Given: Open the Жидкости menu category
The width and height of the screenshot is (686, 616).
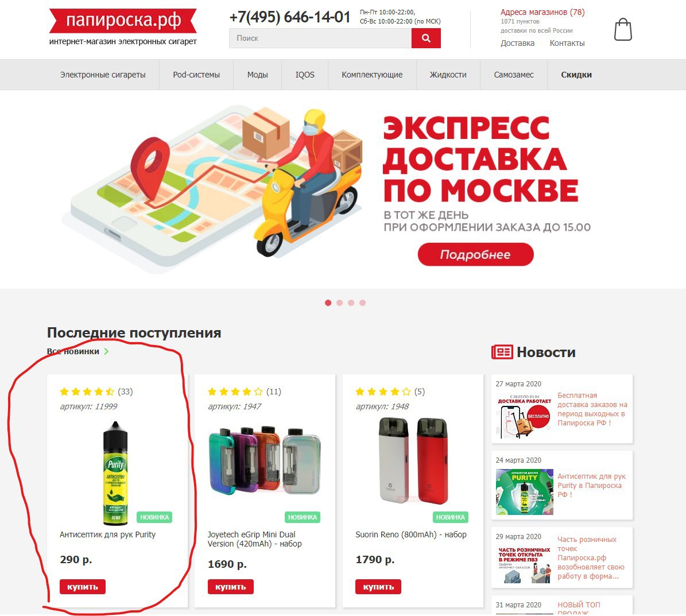Looking at the screenshot, I should pos(448,75).
